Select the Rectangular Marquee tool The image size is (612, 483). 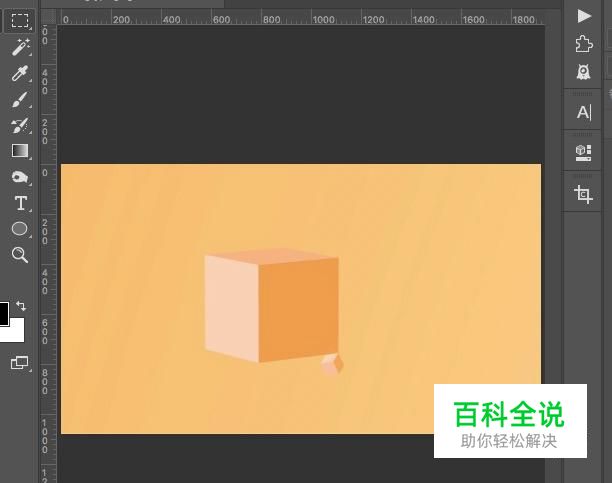[19, 21]
